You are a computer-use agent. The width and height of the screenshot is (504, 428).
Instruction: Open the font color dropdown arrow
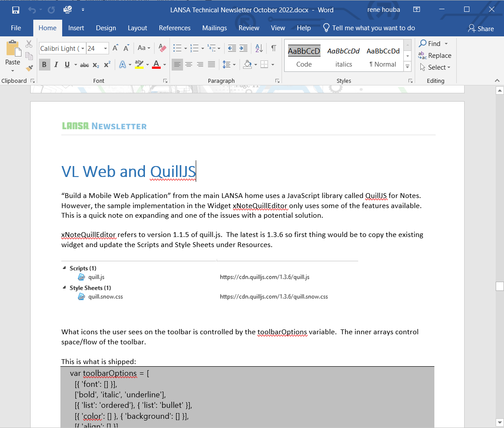point(165,65)
